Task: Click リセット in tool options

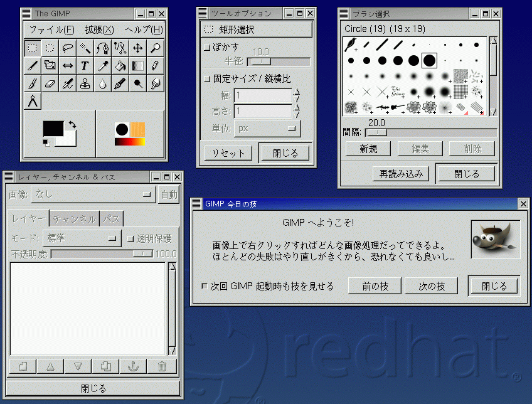Action: pyautogui.click(x=228, y=153)
